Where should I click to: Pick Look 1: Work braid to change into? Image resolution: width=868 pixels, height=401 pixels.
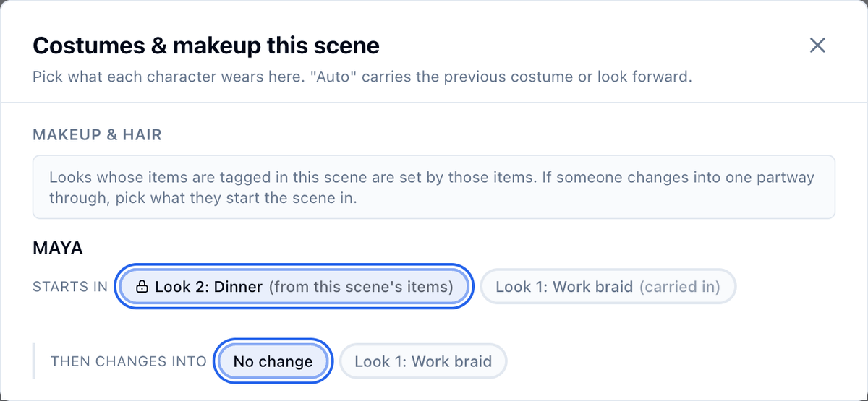423,361
